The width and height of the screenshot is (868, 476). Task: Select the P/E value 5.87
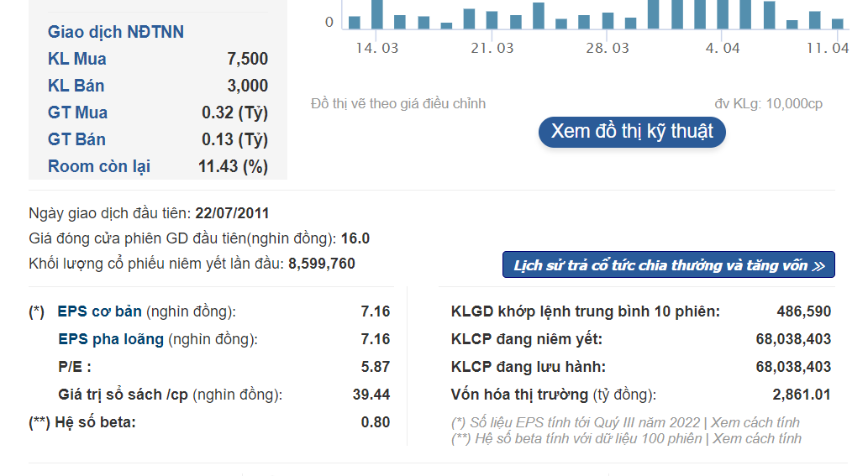(x=376, y=367)
